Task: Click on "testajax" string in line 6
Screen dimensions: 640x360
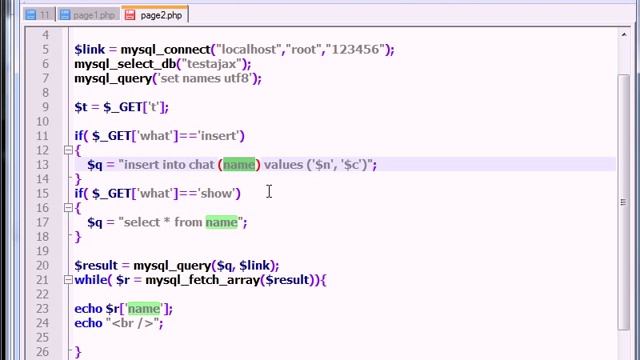Action: click(211, 64)
